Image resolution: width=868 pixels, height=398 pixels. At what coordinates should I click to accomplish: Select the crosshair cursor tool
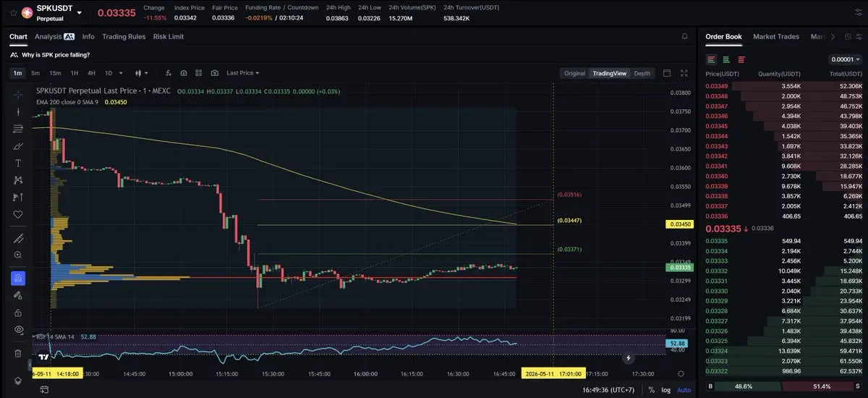point(18,94)
